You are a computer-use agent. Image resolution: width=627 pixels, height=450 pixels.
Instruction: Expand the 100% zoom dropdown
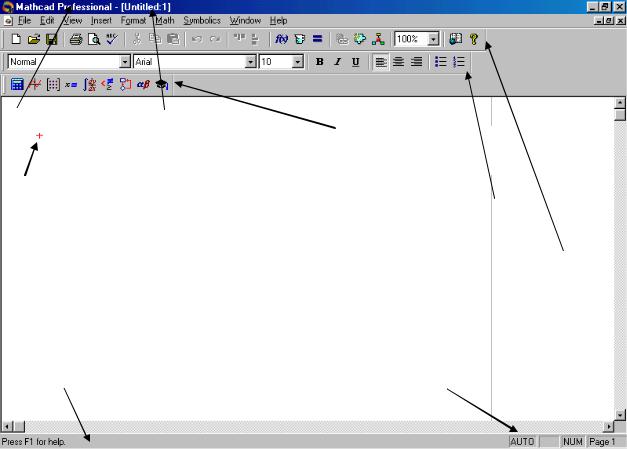433,39
